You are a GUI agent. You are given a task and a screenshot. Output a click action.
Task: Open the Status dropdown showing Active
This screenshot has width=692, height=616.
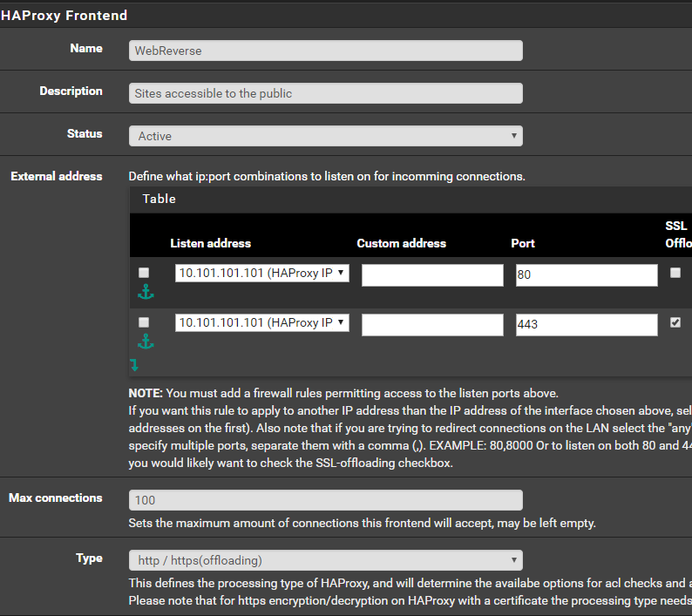click(326, 136)
